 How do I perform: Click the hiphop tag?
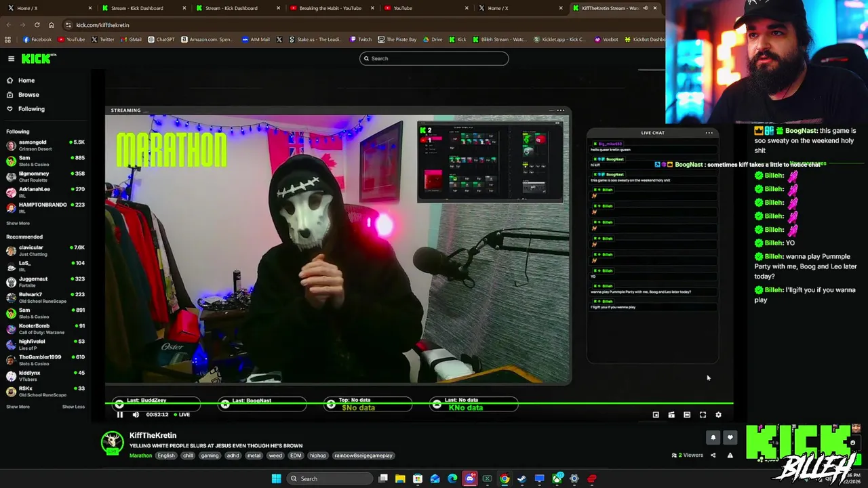pyautogui.click(x=318, y=455)
